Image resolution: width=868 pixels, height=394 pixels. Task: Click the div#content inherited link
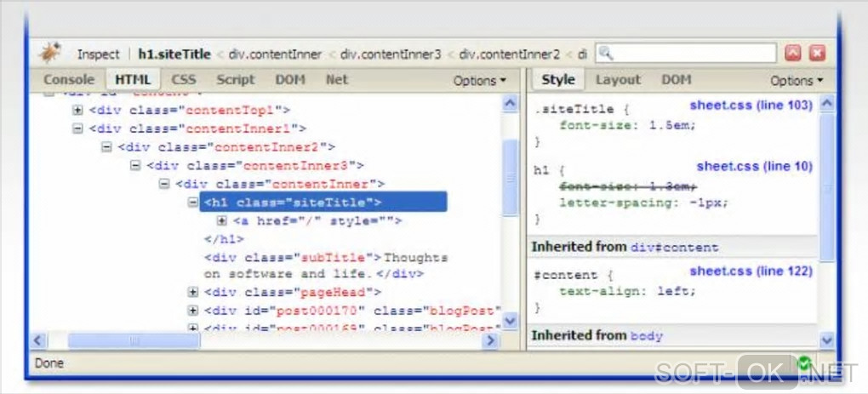pos(674,248)
